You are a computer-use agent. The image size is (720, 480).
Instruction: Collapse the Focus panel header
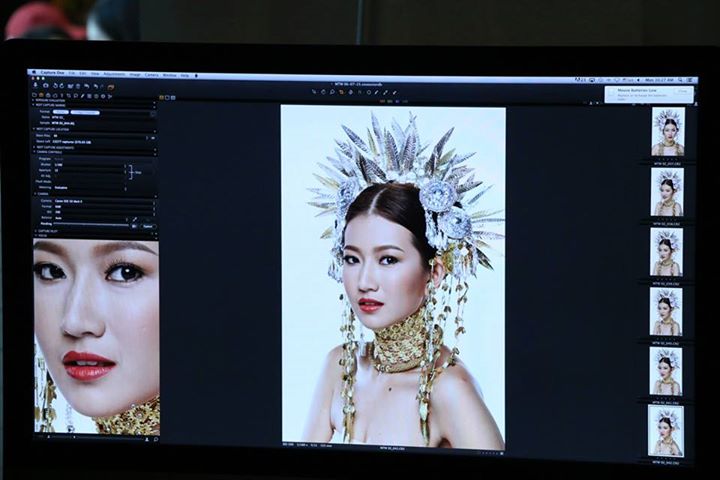click(x=35, y=235)
